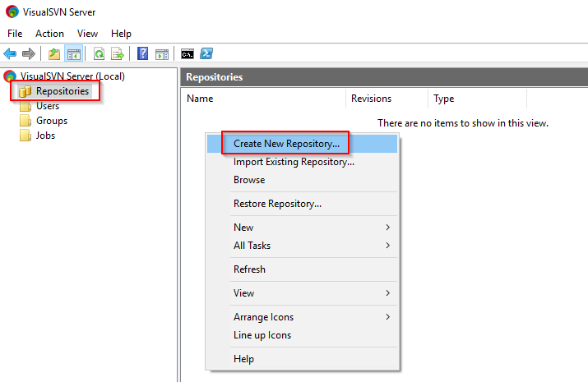Expand the Arrange Icons submenu
Viewport: 588px width, 382px height.
pos(302,317)
